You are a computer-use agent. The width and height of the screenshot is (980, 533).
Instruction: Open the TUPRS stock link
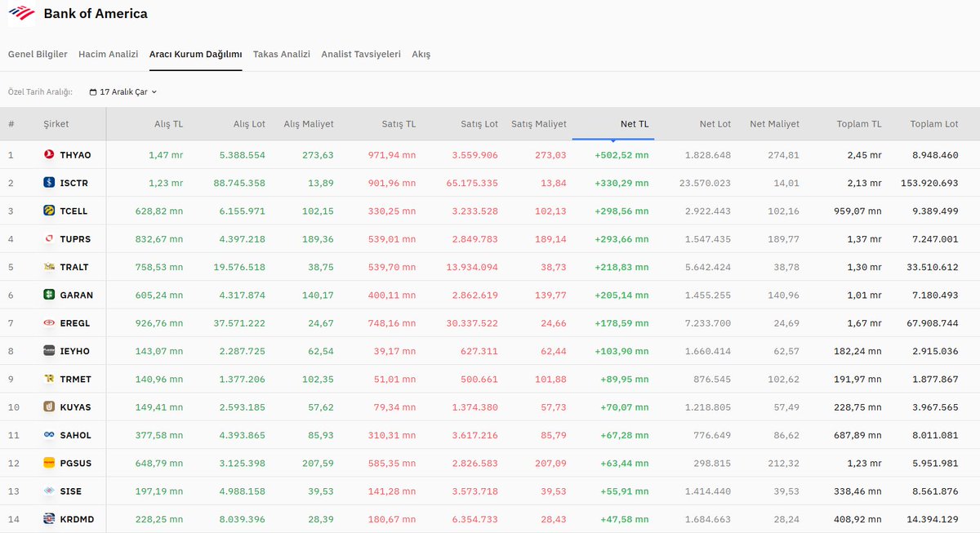(x=75, y=239)
